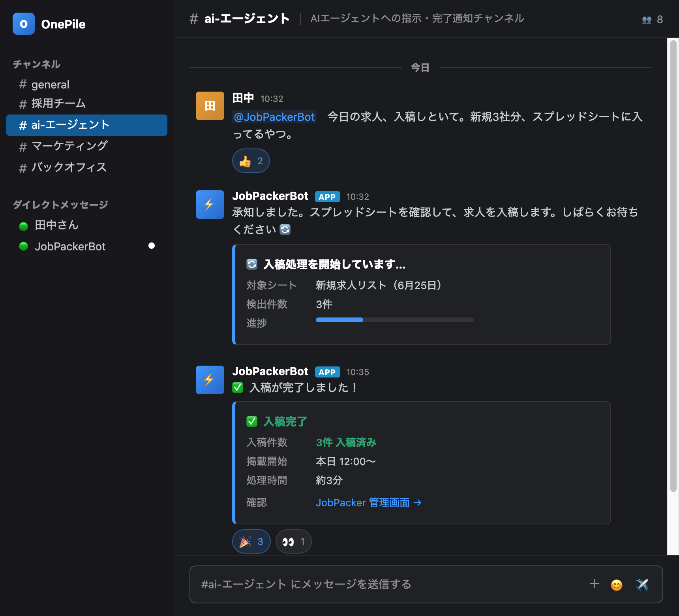The width and height of the screenshot is (679, 616).
Task: Send the message with the airplane icon
Action: click(642, 585)
